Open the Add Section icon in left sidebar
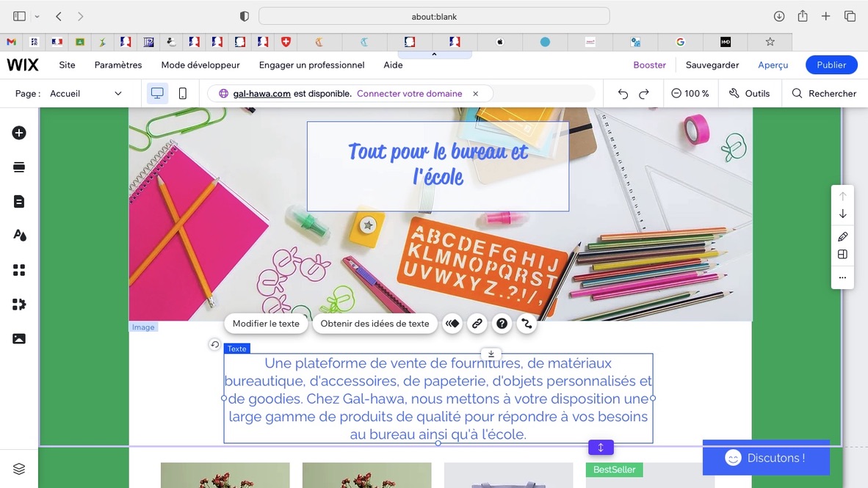 19,167
